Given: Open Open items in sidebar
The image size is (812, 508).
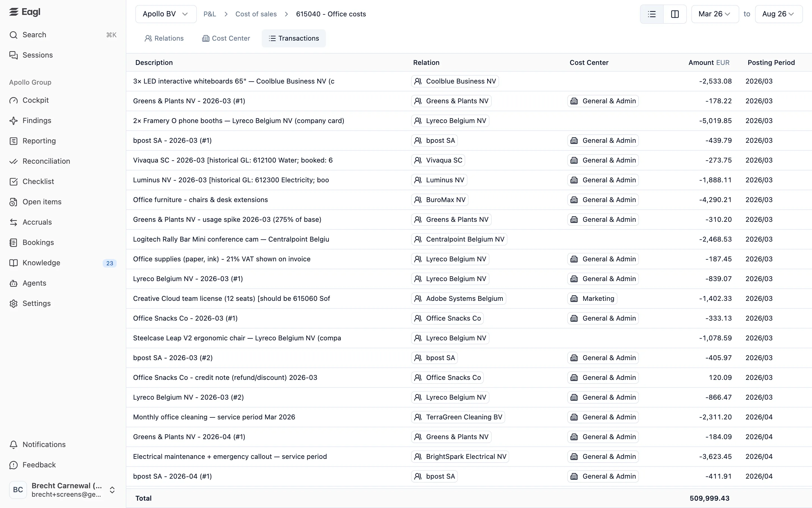Looking at the screenshot, I should pyautogui.click(x=63, y=202).
